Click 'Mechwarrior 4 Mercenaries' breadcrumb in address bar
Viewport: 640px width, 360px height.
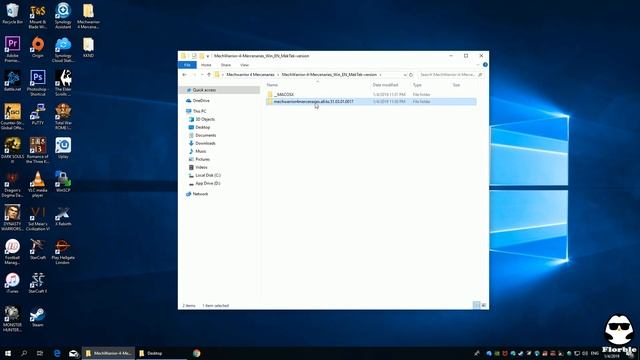tap(250, 75)
